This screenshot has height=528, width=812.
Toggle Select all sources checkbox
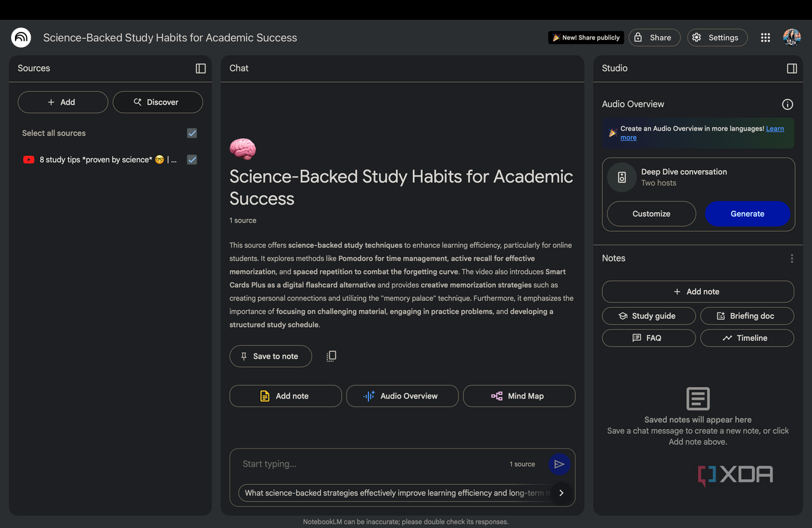click(x=192, y=133)
